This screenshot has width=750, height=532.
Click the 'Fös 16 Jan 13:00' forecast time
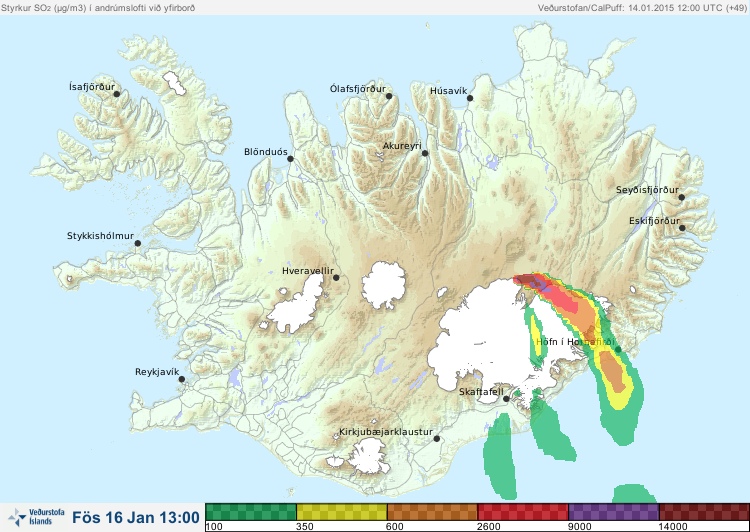pyautogui.click(x=136, y=517)
